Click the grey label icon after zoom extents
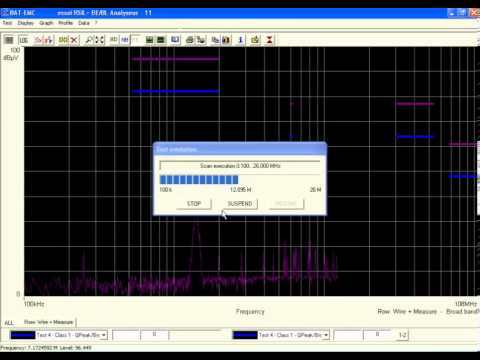 pyautogui.click(x=114, y=40)
